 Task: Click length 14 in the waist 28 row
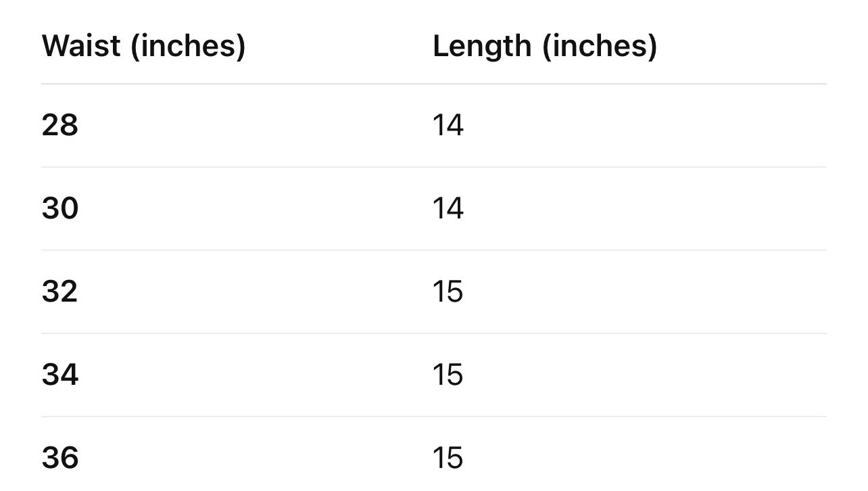coord(448,126)
